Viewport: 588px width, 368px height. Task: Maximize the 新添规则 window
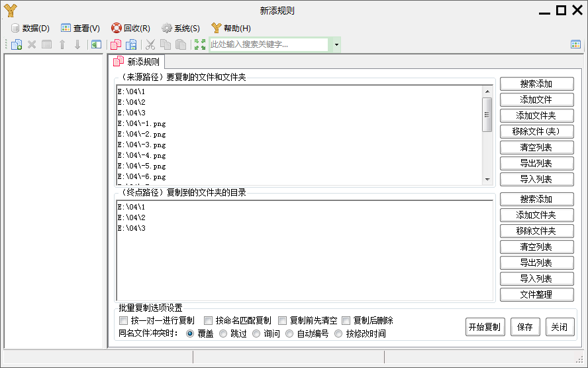(x=561, y=10)
